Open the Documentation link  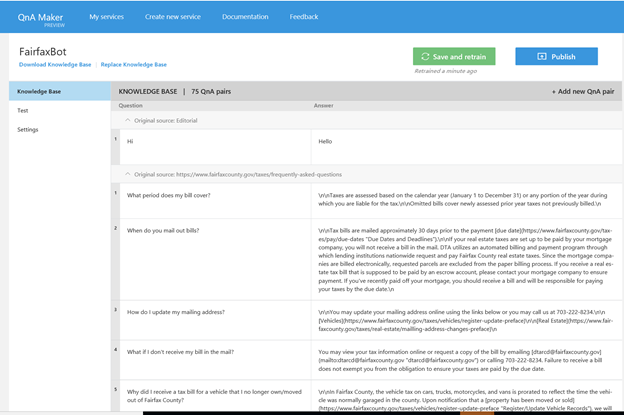click(245, 17)
